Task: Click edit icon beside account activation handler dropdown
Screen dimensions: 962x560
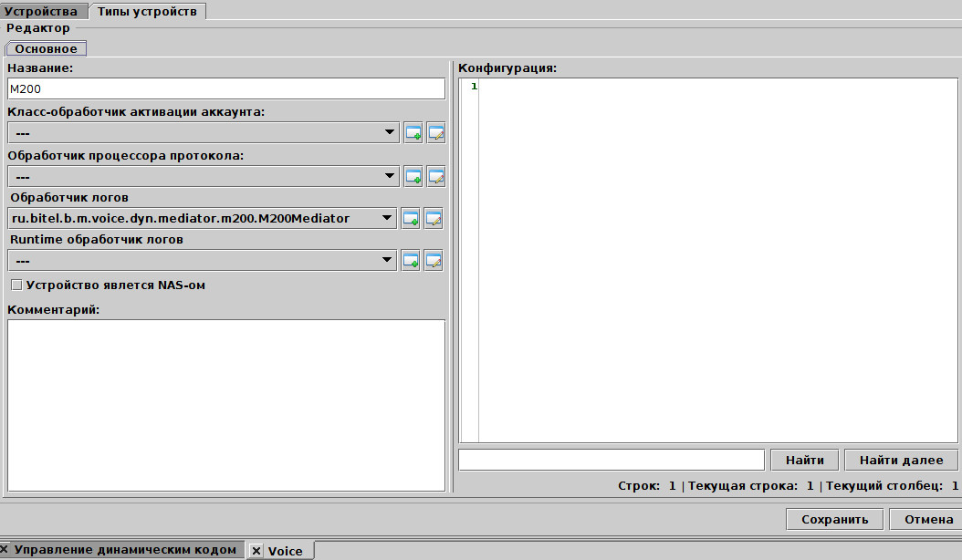Action: pyautogui.click(x=435, y=133)
